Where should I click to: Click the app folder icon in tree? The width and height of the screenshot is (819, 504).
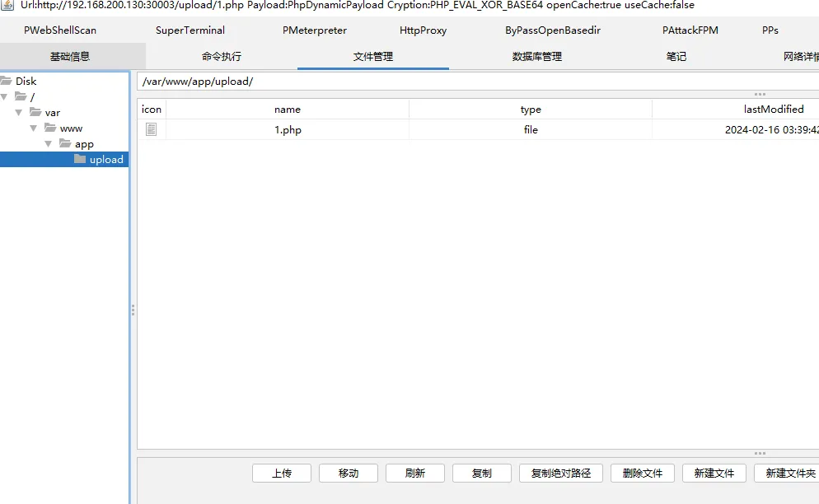tap(65, 143)
